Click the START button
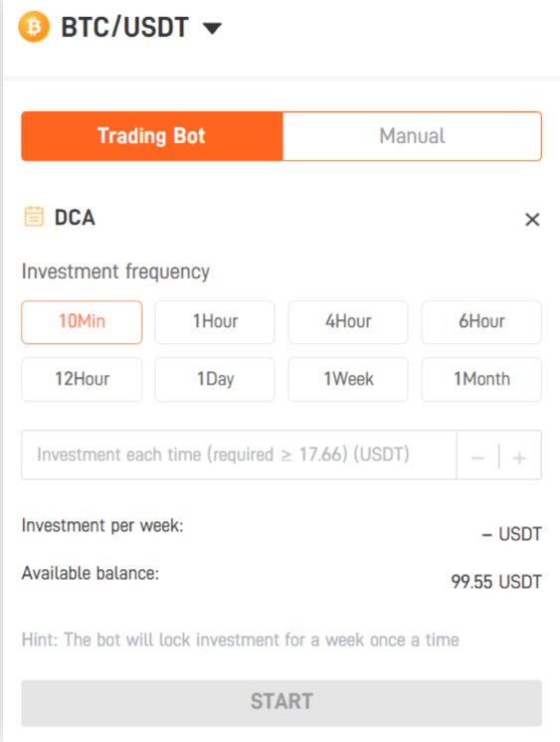Image resolution: width=560 pixels, height=742 pixels. click(281, 703)
